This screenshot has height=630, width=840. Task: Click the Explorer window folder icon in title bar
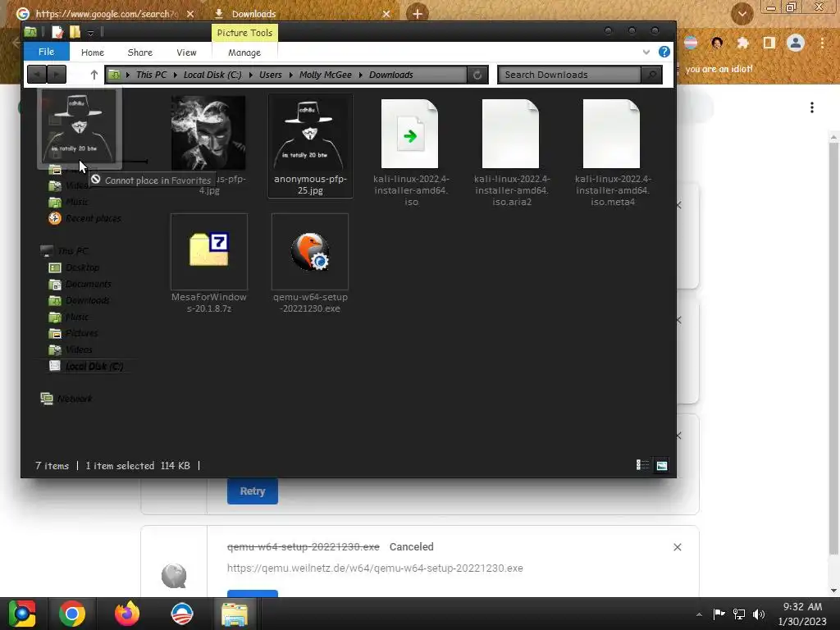tap(30, 32)
